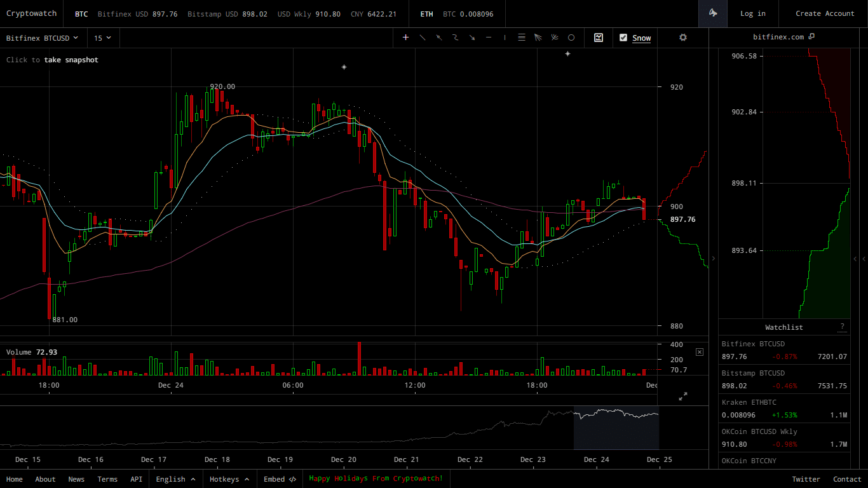
Task: Go to Home page
Action: pyautogui.click(x=14, y=479)
